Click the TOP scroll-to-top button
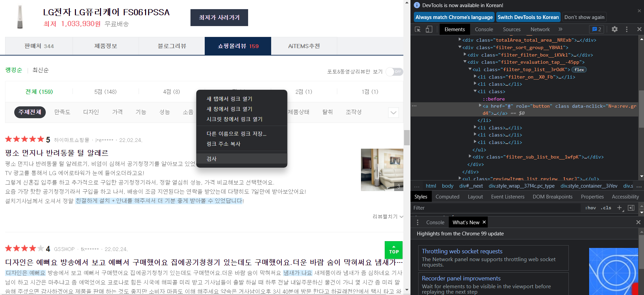The height and width of the screenshot is (295, 644). click(394, 250)
